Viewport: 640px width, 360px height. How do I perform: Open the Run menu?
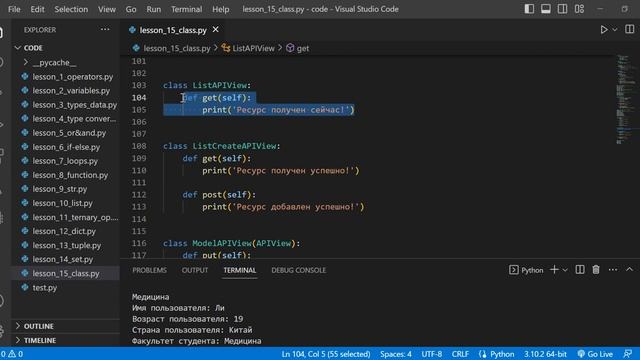coord(153,9)
